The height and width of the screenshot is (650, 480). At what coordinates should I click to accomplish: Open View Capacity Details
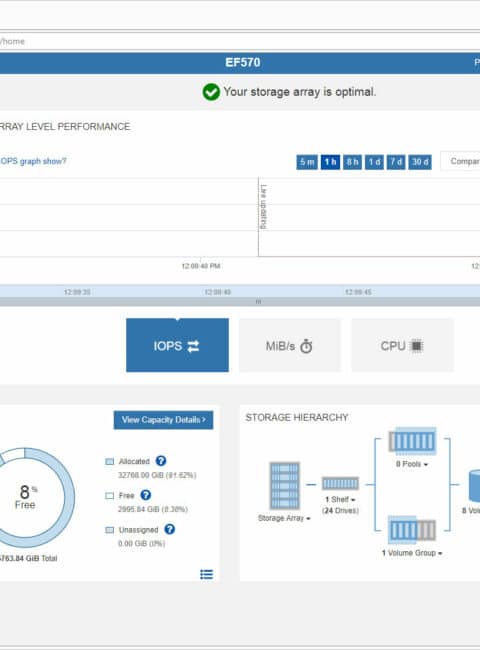point(164,420)
